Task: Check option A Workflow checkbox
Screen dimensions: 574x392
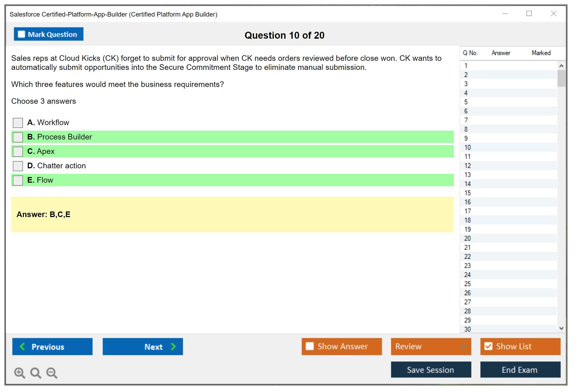Action: (18, 123)
